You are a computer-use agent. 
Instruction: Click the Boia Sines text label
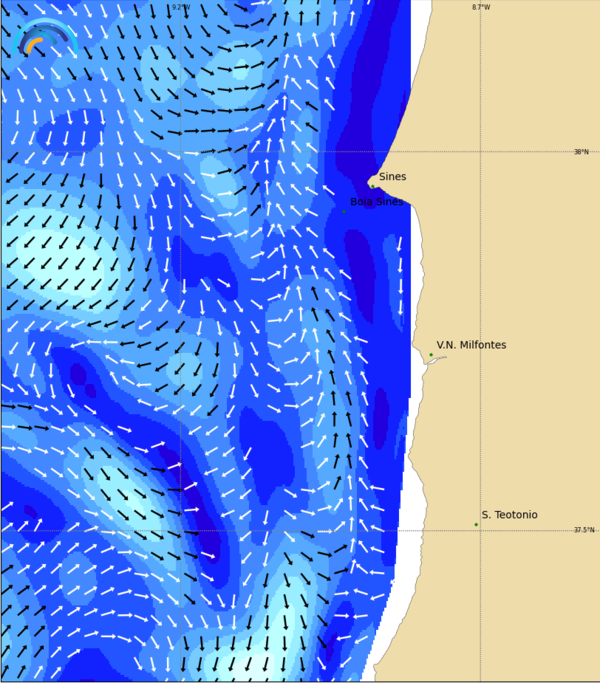pos(377,202)
